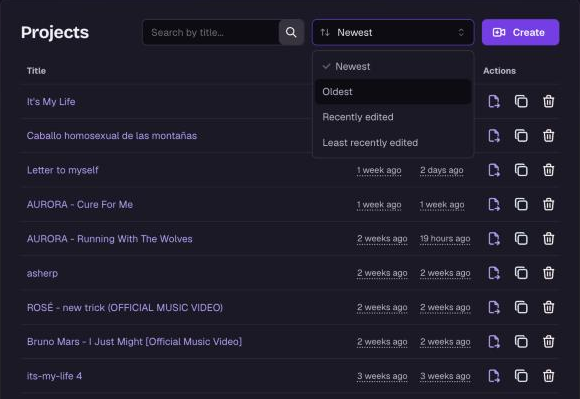
Task: Duplicate AURORA - Running With The Wolves
Action: point(521,239)
